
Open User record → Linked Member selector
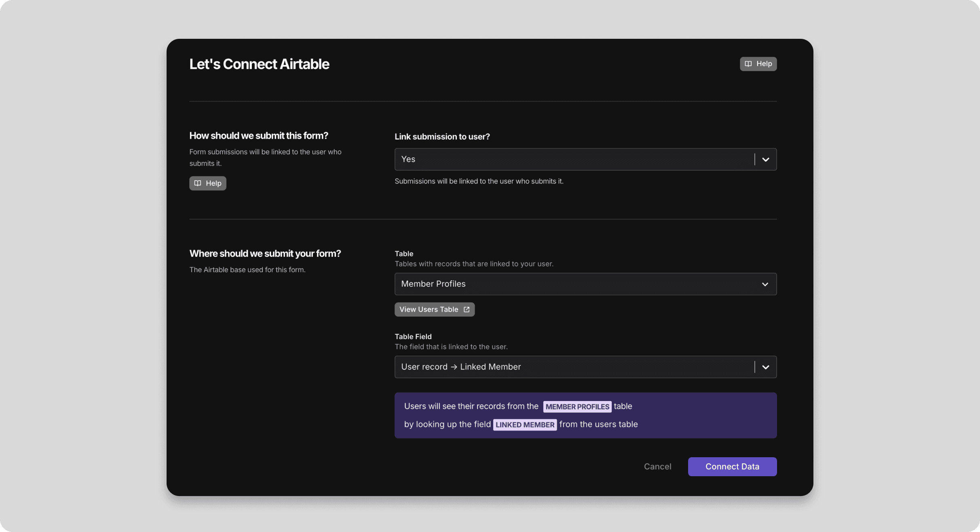click(574, 367)
